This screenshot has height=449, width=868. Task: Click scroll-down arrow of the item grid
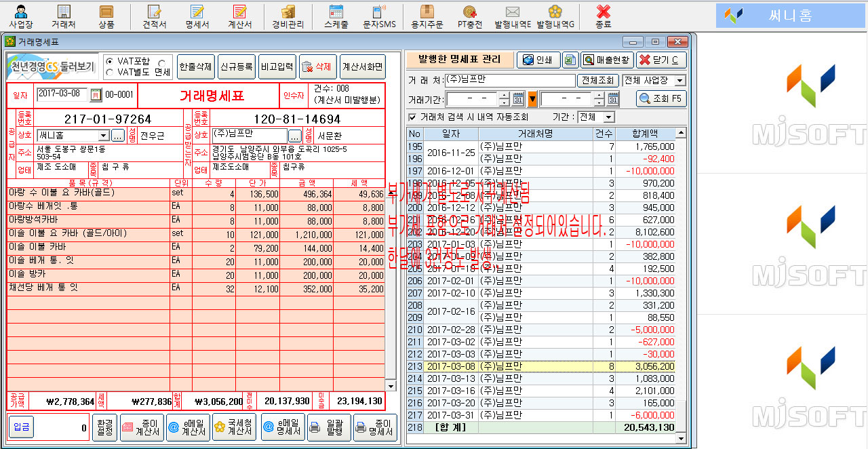[x=391, y=386]
